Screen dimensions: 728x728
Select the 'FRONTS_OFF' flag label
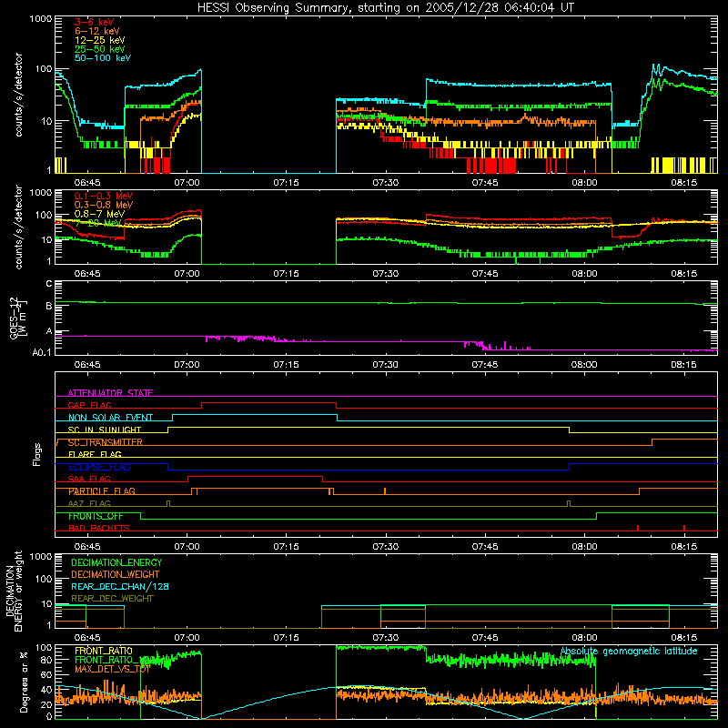(96, 516)
